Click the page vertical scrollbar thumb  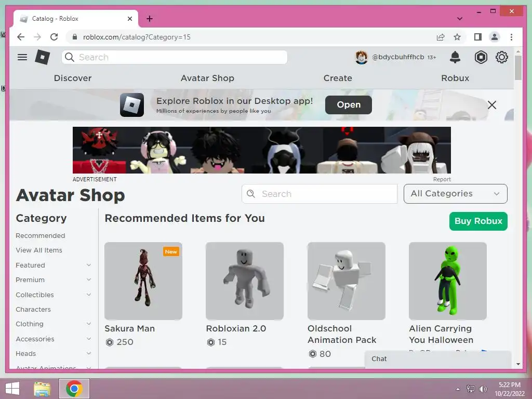518,68
